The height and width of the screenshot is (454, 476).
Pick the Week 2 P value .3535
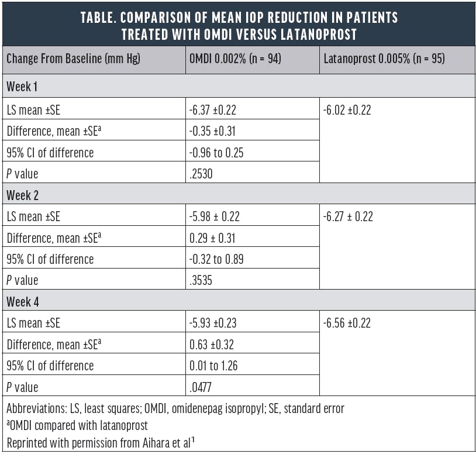pos(202,279)
